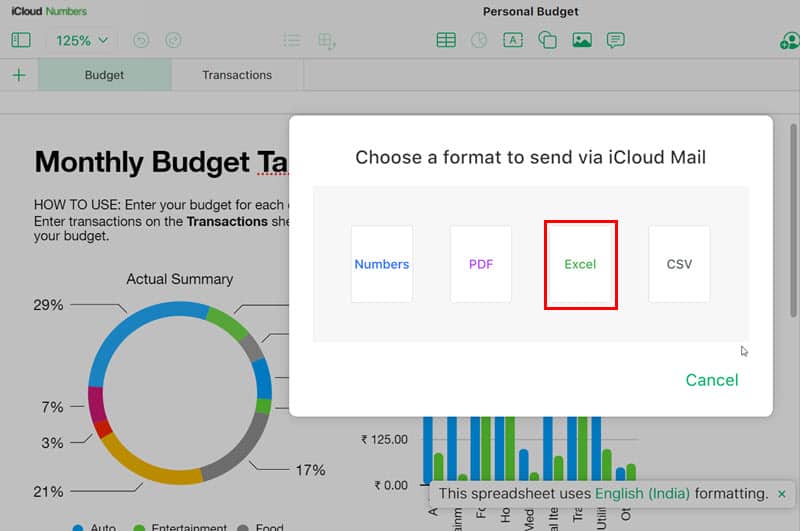
Task: Insert a text box
Action: tap(513, 40)
